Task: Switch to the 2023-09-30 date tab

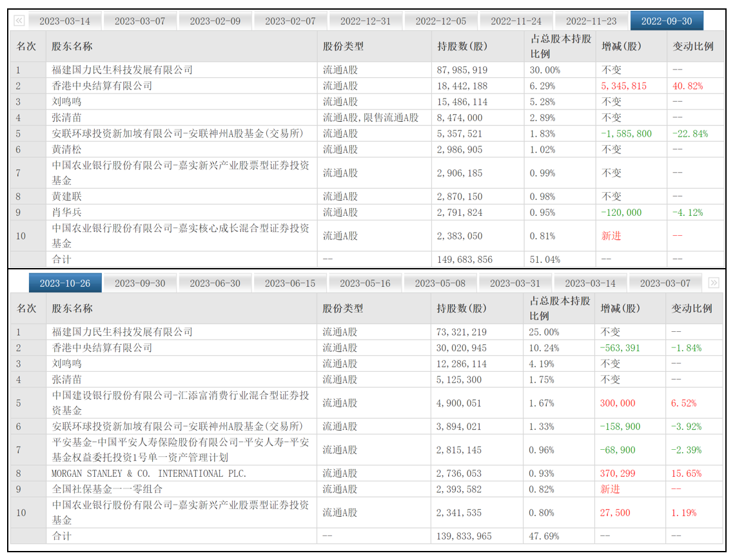Action: 140,283
